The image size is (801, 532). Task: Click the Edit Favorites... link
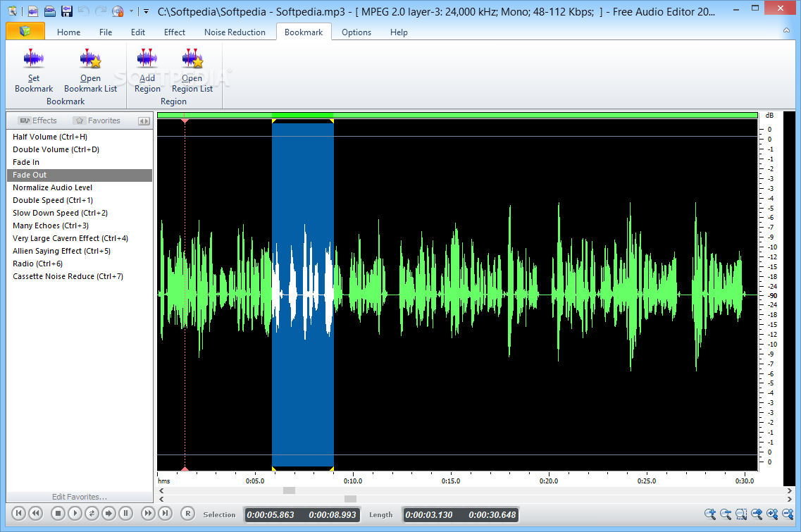pyautogui.click(x=79, y=497)
